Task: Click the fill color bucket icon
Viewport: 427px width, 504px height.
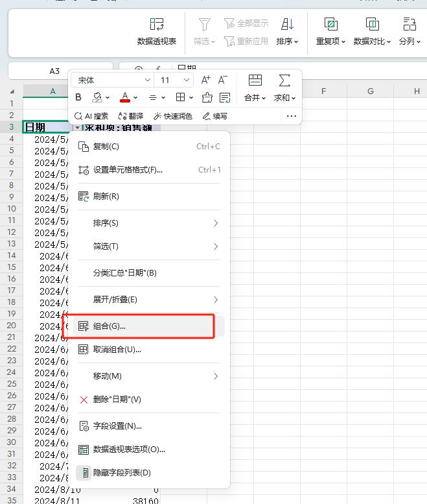Action: pos(97,97)
